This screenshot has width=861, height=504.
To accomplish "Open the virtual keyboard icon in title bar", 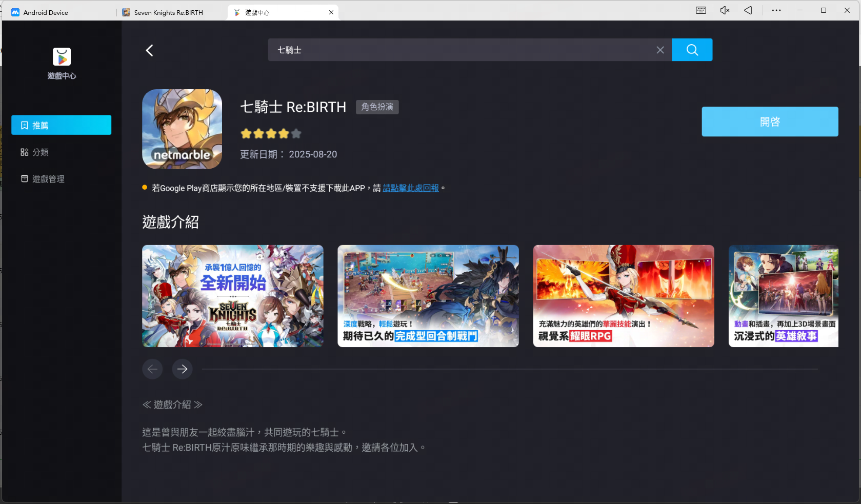I will pyautogui.click(x=700, y=11).
